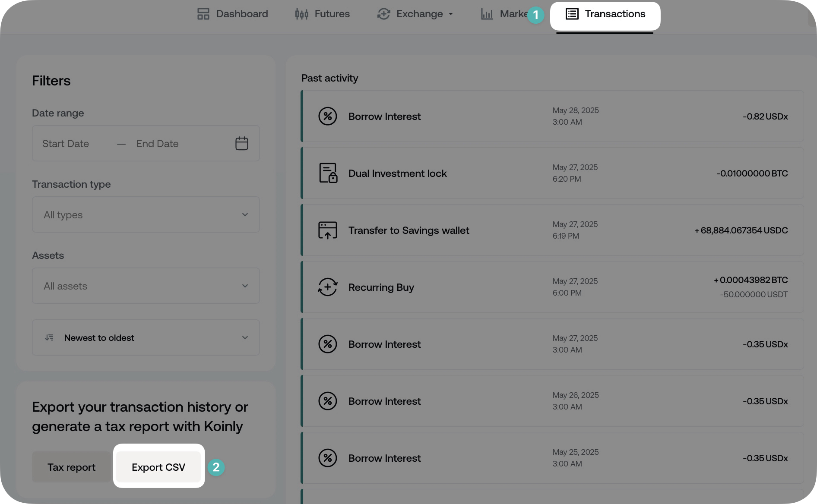This screenshot has height=504, width=817.
Task: Expand the Exchange menu arrow
Action: point(451,14)
